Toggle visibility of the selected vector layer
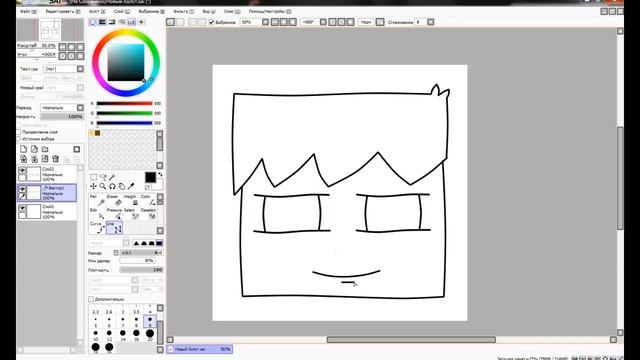Screen dimensions: 640x360 click(22, 189)
